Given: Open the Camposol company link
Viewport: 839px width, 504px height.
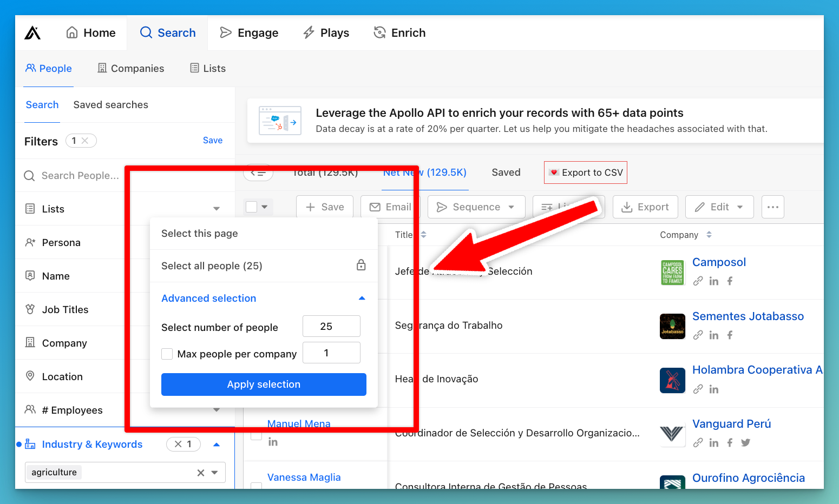Looking at the screenshot, I should [719, 262].
